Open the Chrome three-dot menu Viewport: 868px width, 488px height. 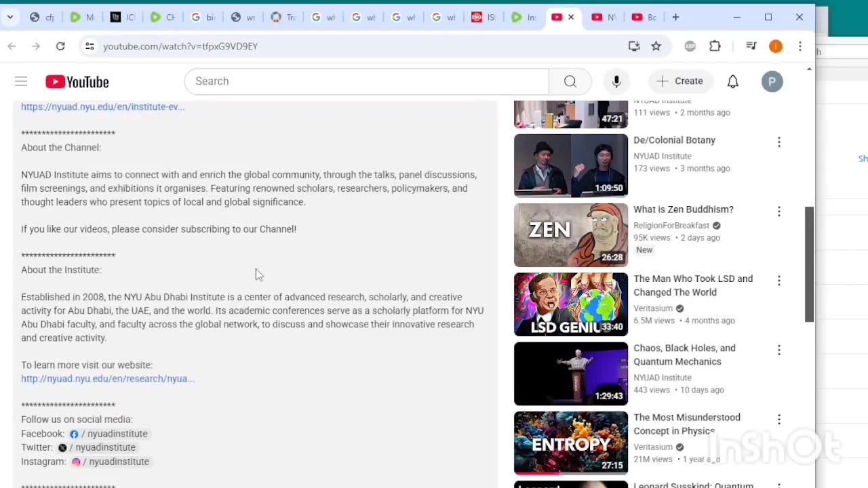pyautogui.click(x=800, y=46)
